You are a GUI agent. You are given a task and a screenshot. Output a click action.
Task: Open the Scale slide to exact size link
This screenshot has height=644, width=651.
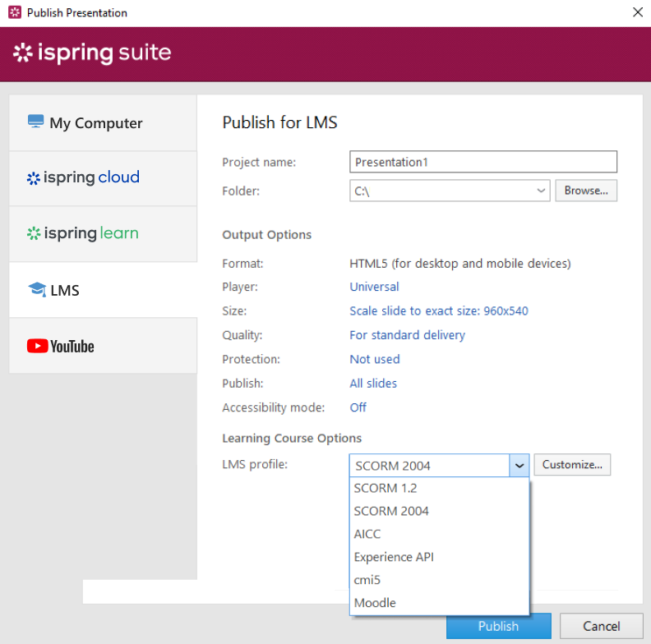438,310
